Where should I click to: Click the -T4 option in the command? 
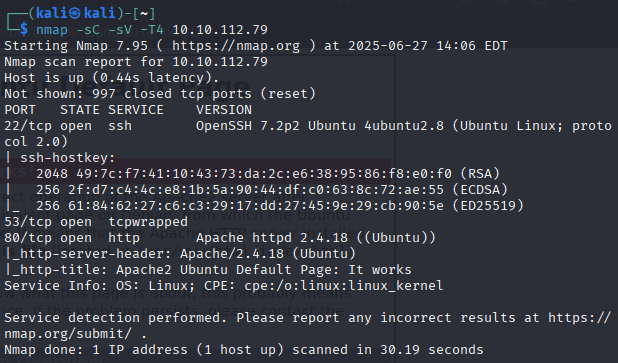[152, 30]
